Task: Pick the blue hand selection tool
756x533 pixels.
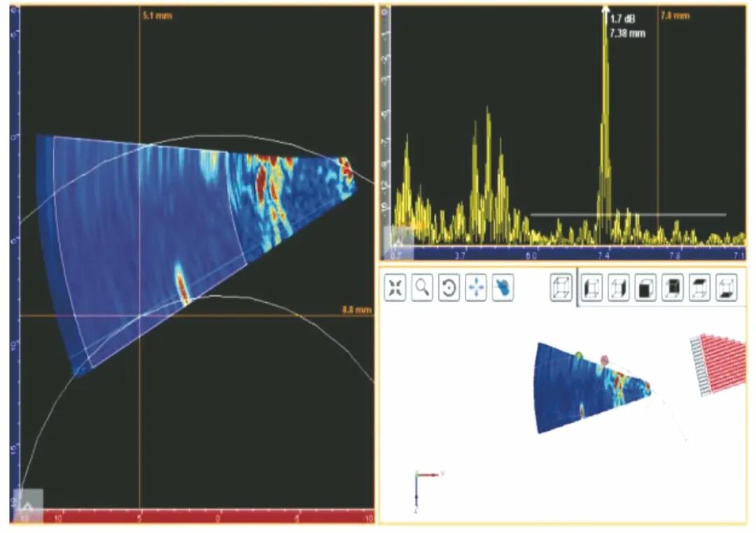Action: [503, 287]
